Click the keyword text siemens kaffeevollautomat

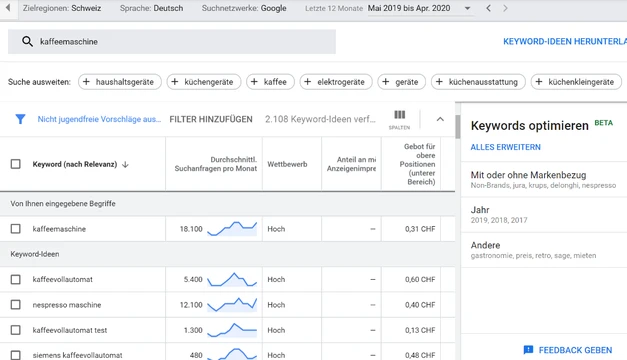77,355
